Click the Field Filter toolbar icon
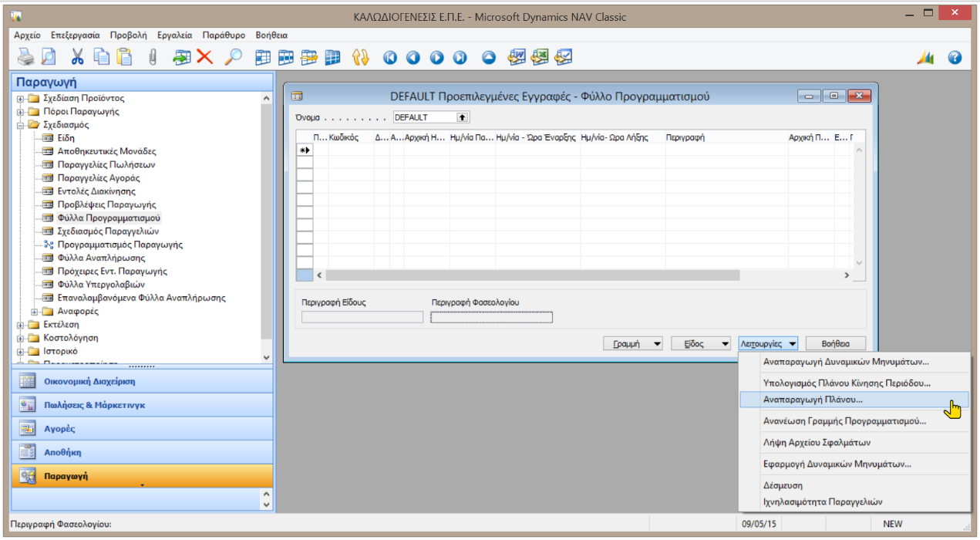This screenshot has height=540, width=980. coord(263,57)
